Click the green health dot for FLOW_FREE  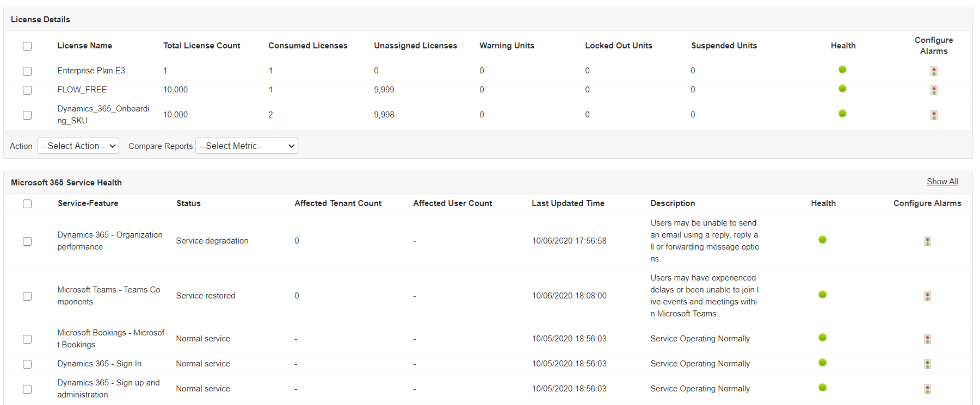click(x=842, y=89)
